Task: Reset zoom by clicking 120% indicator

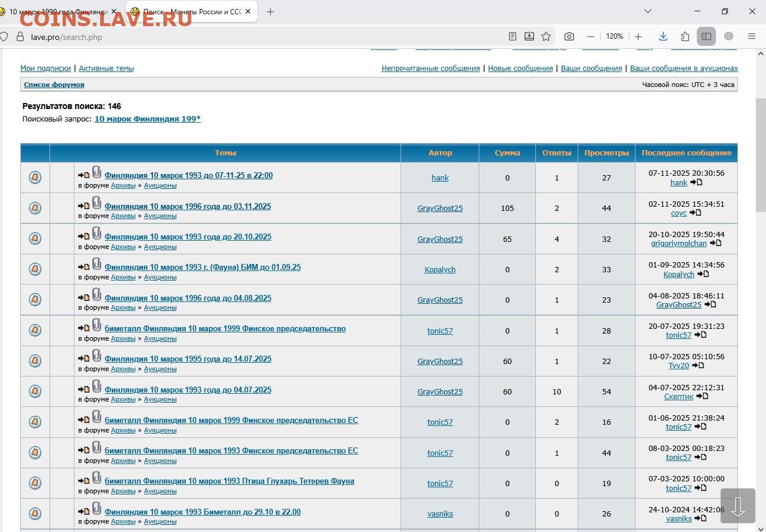Action: [x=614, y=36]
